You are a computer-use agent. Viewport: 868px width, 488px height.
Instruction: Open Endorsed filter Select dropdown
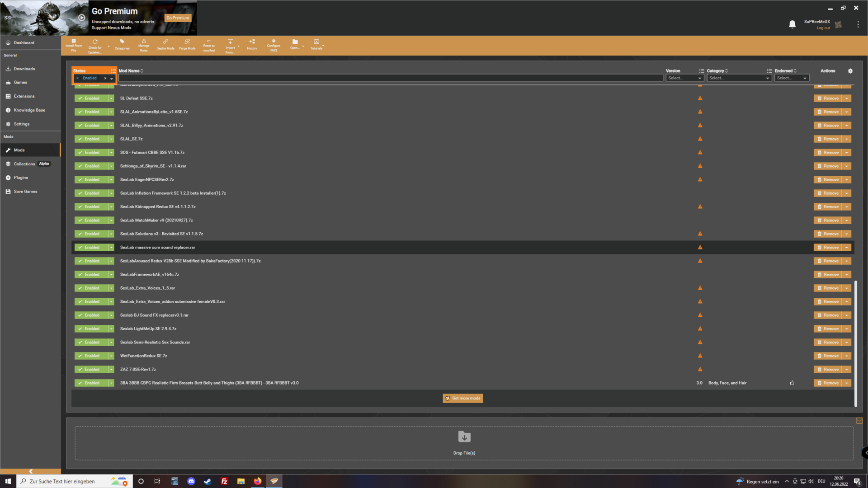click(x=791, y=78)
